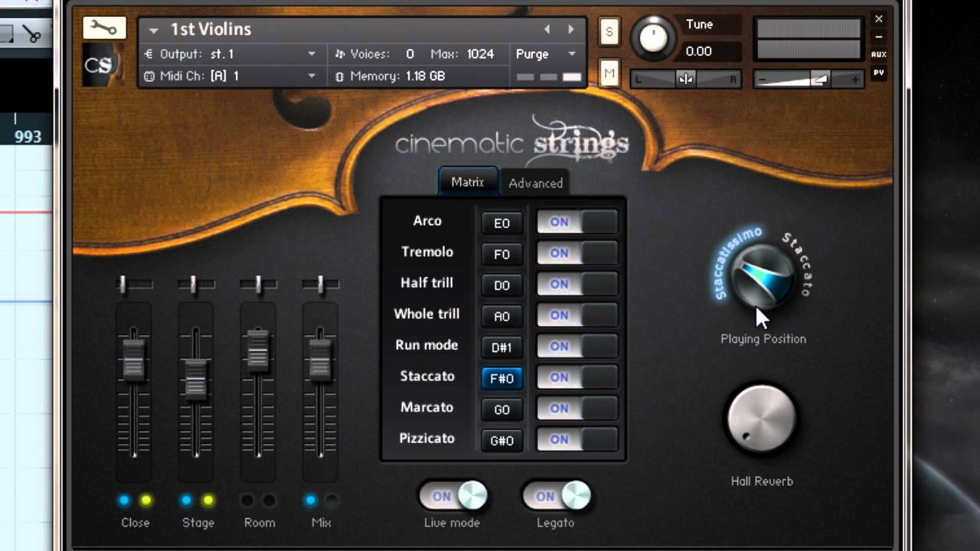Toggle Pizzicato ON switch
This screenshot has width=980, height=551.
(x=577, y=439)
